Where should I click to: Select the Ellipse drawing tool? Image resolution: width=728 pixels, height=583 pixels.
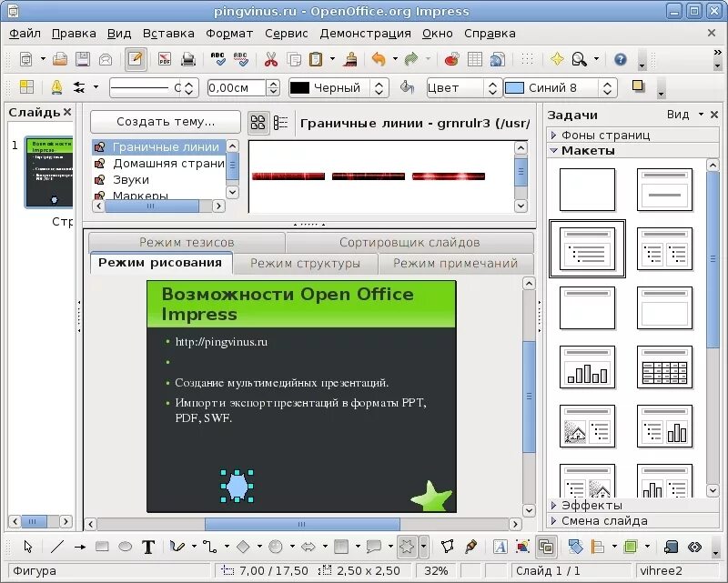[125, 547]
